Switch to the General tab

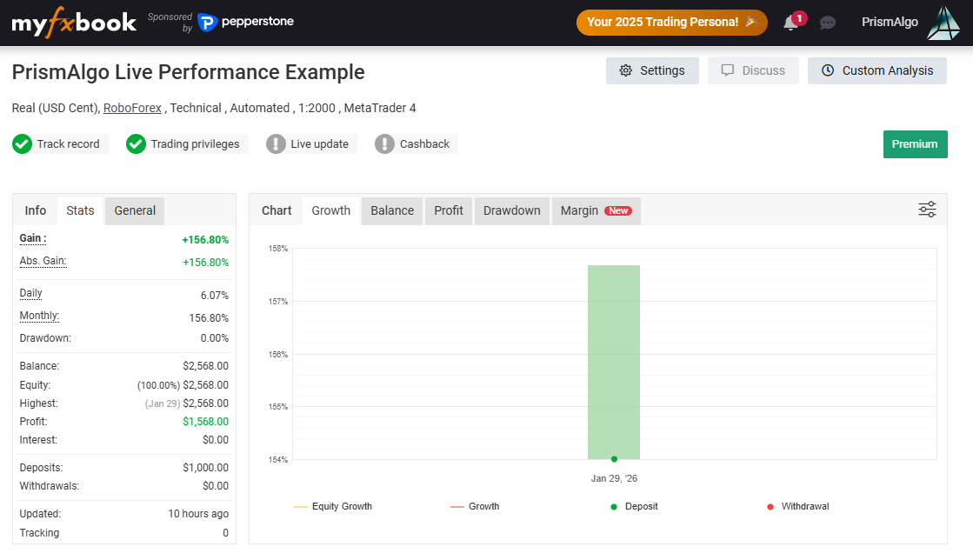[x=135, y=211]
